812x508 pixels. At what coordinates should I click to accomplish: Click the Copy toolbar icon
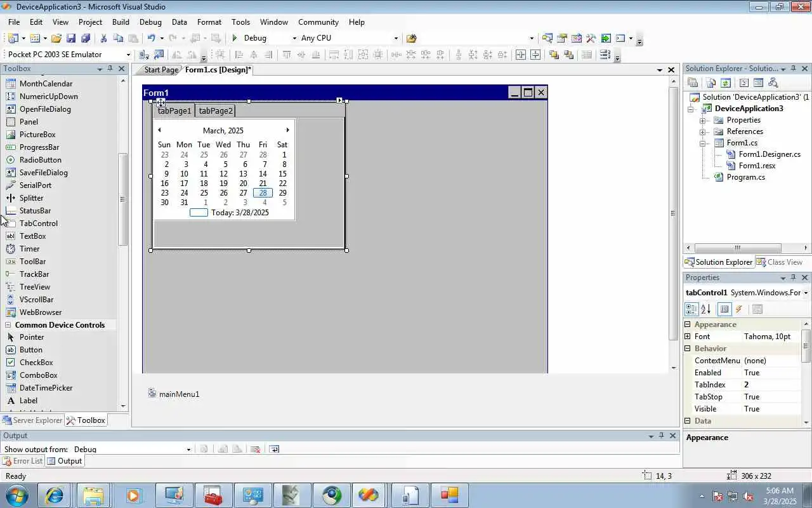(x=119, y=38)
